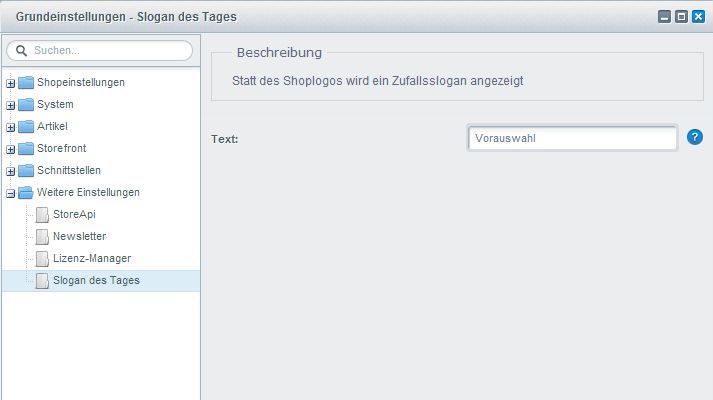713x400 pixels.
Task: Select Artikel in the tree
Action: tap(52, 126)
